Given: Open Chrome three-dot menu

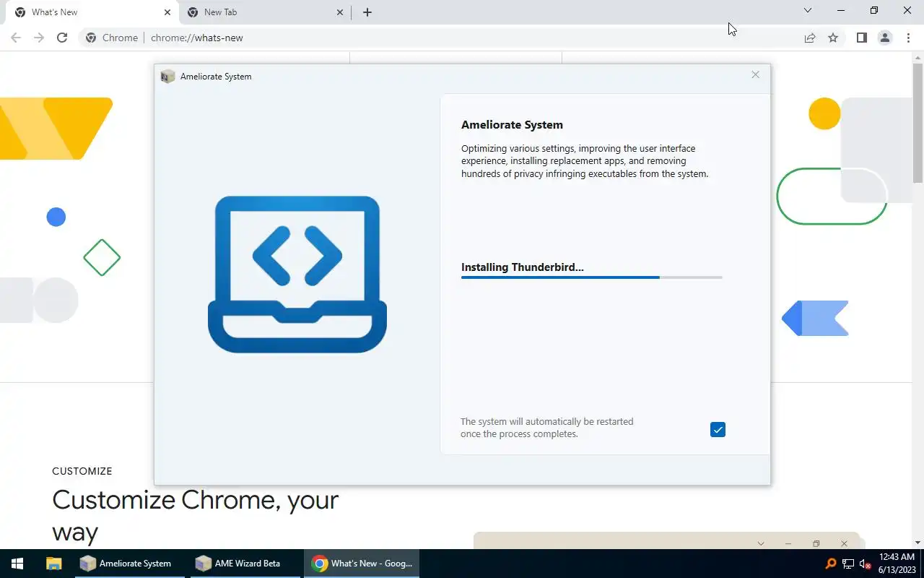Looking at the screenshot, I should click(908, 38).
